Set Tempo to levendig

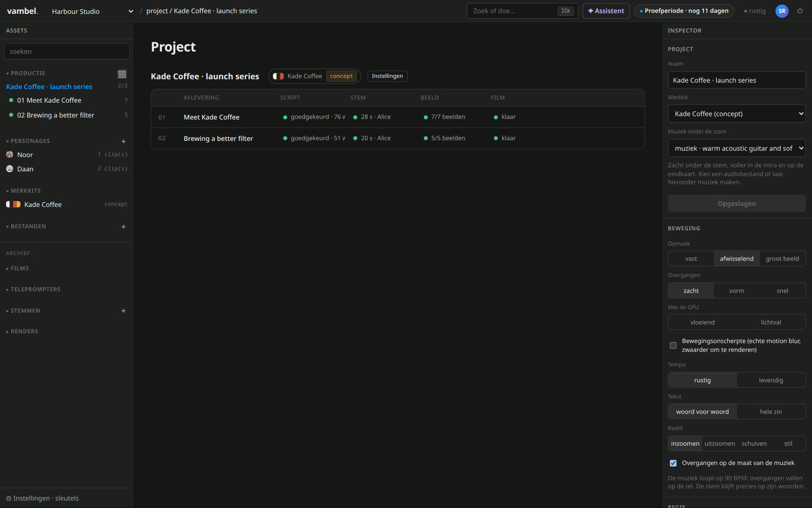pos(771,380)
